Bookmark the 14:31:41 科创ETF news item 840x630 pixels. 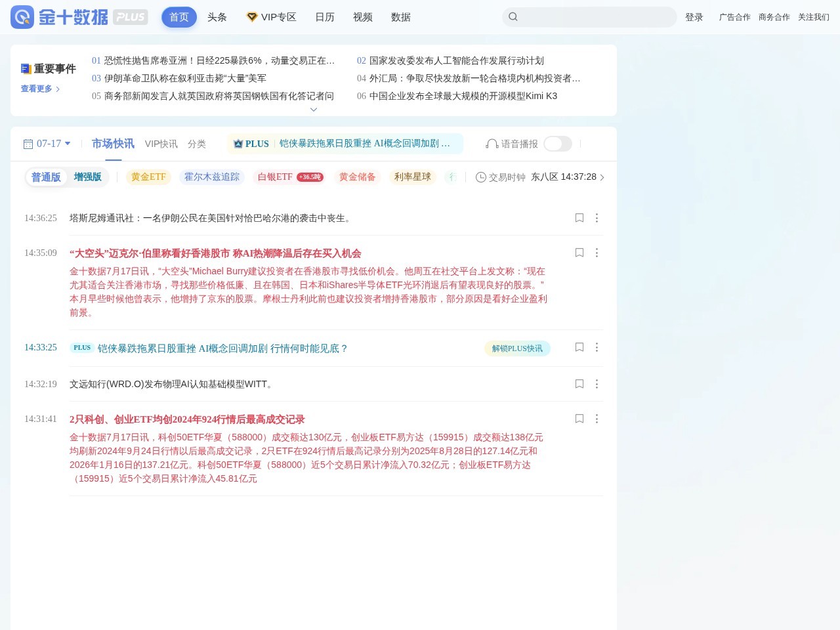579,419
